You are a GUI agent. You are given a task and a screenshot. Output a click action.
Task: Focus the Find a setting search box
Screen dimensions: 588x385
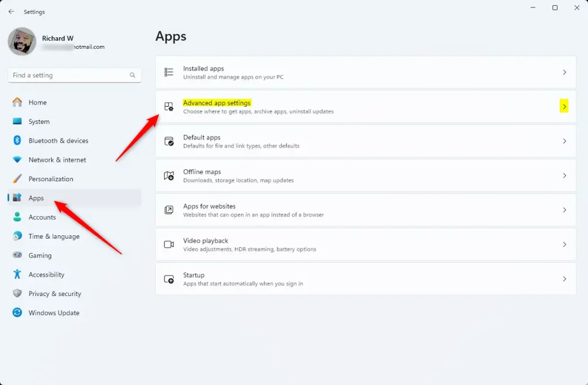(x=69, y=75)
